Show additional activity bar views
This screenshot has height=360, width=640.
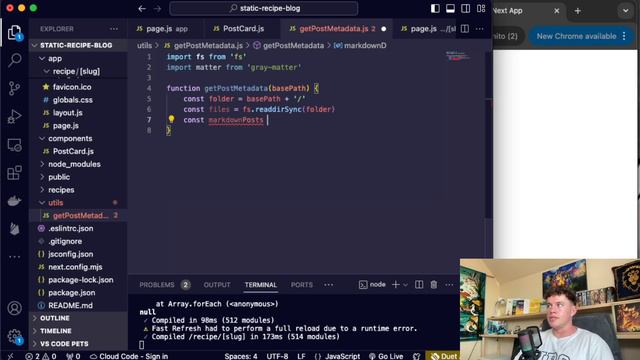click(14, 257)
